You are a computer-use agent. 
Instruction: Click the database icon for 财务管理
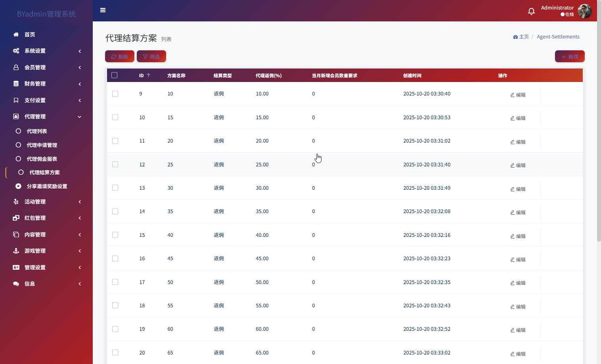click(16, 84)
